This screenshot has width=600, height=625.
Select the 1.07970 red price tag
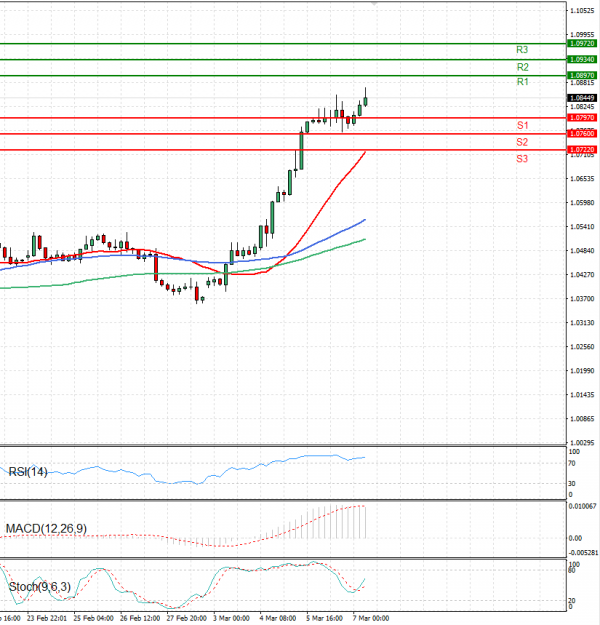582,118
